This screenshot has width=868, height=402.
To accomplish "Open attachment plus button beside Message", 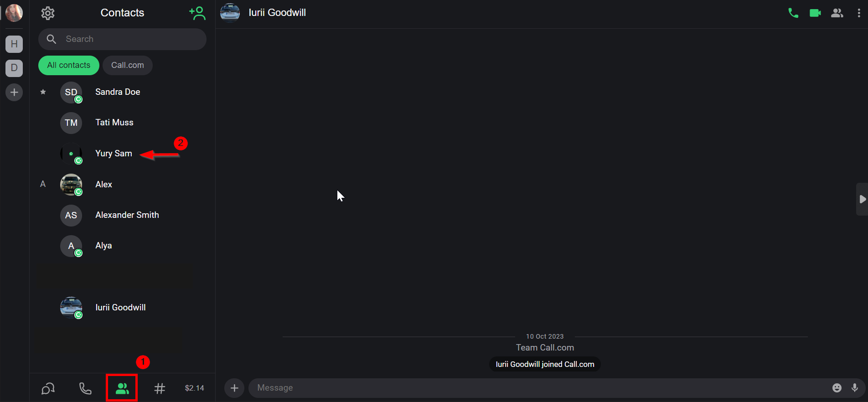I will coord(234,388).
